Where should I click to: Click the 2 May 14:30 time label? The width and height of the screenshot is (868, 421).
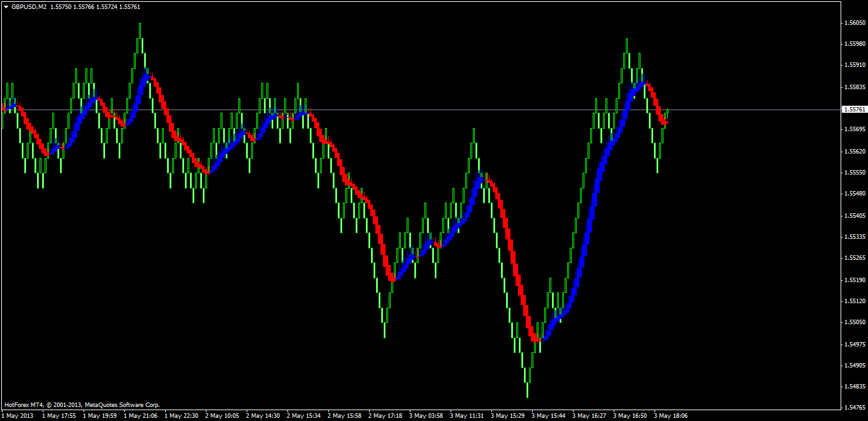(x=263, y=416)
